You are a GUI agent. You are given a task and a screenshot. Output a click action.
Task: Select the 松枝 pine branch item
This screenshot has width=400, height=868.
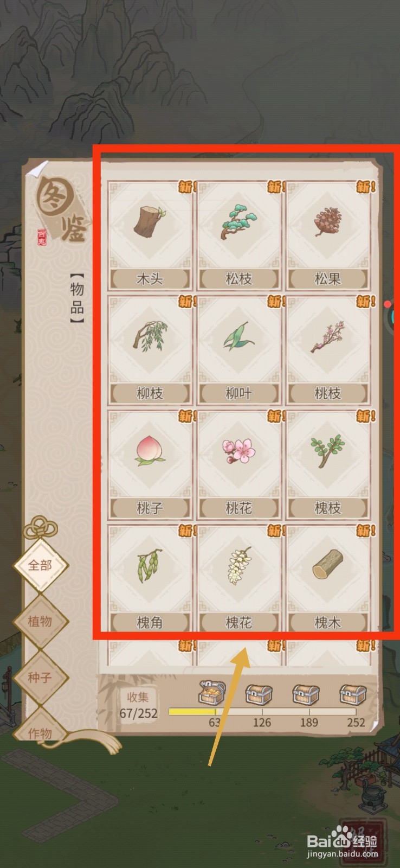pos(238,236)
